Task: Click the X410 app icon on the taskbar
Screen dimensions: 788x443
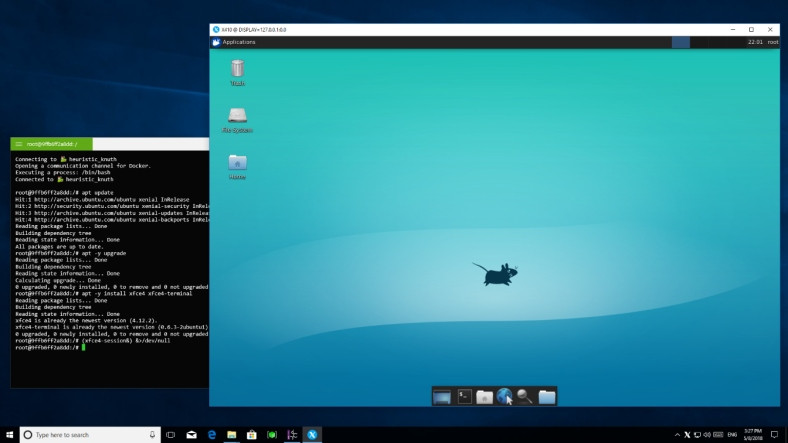Action: click(312, 434)
